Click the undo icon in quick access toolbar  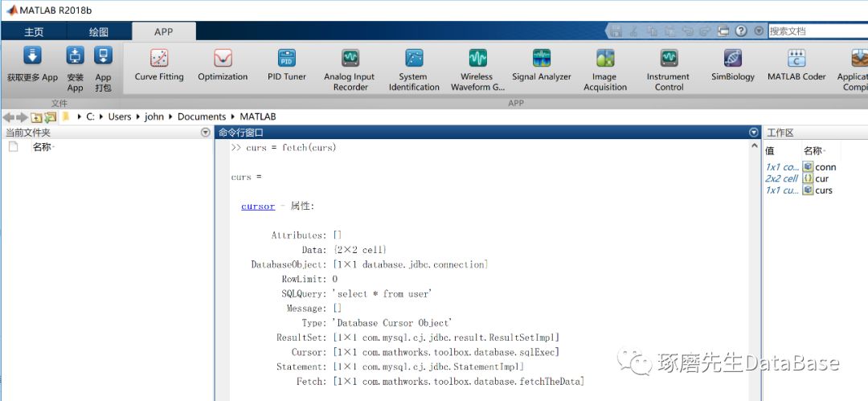click(x=687, y=31)
